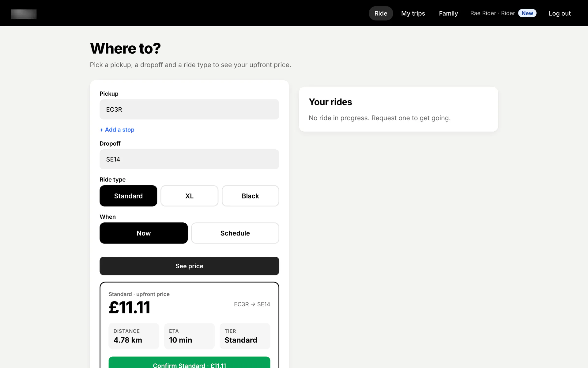Click the 'Standard · upfront price' label

pyautogui.click(x=139, y=294)
